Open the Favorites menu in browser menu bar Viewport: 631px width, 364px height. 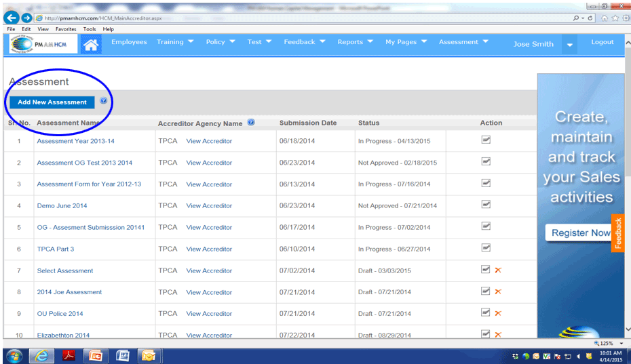(66, 29)
